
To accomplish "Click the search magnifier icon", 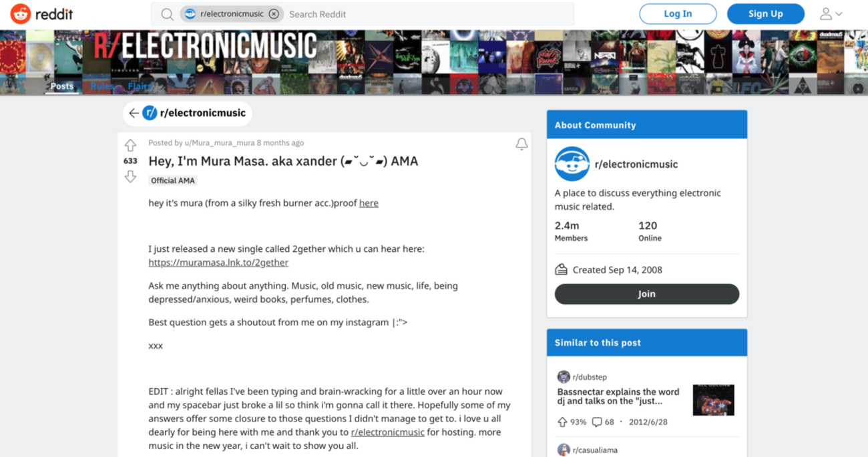I will tap(168, 14).
